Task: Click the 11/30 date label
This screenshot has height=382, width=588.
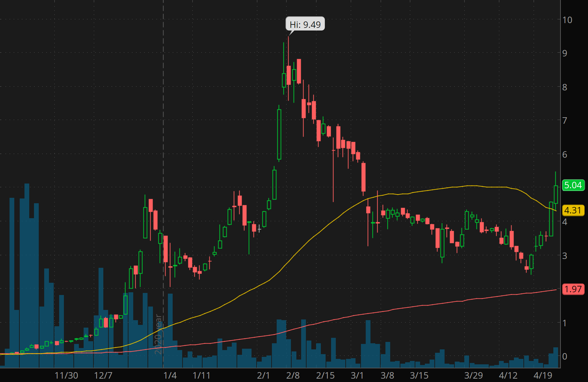Action: (x=66, y=376)
